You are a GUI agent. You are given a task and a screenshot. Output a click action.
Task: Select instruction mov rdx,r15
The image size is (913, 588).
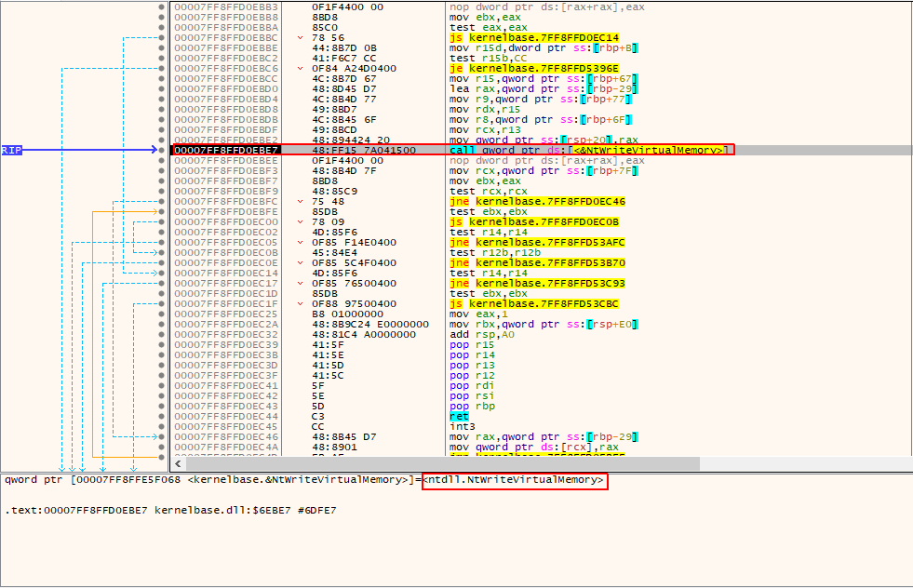point(485,110)
